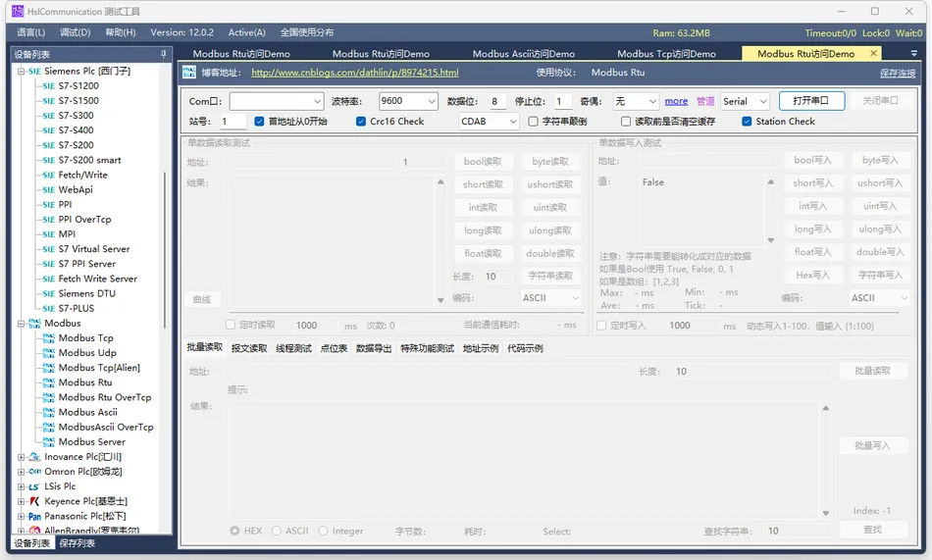Pin the 设备列表 panel with the pushpin
This screenshot has width=932, height=560.
click(x=164, y=54)
